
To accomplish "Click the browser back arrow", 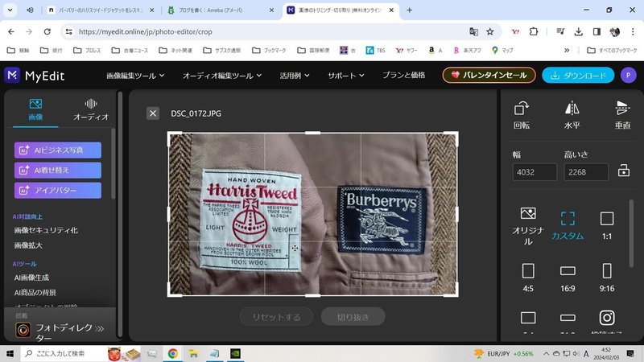I will 11,31.
